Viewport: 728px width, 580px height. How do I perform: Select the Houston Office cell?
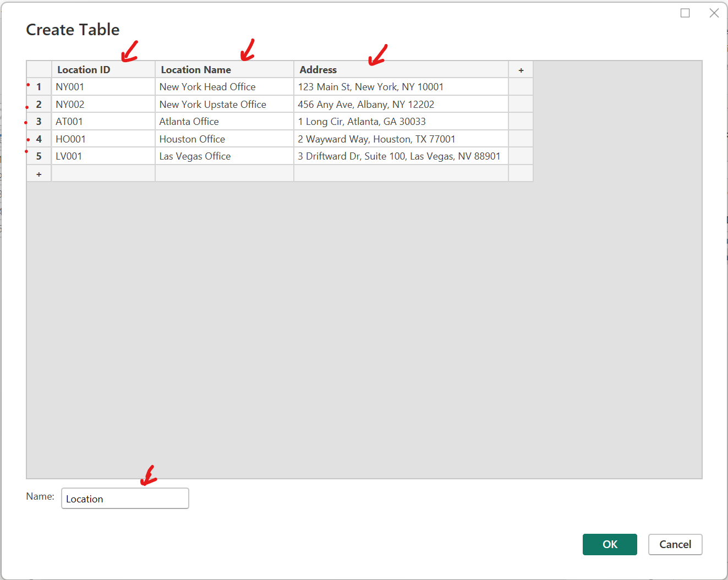[x=224, y=139]
